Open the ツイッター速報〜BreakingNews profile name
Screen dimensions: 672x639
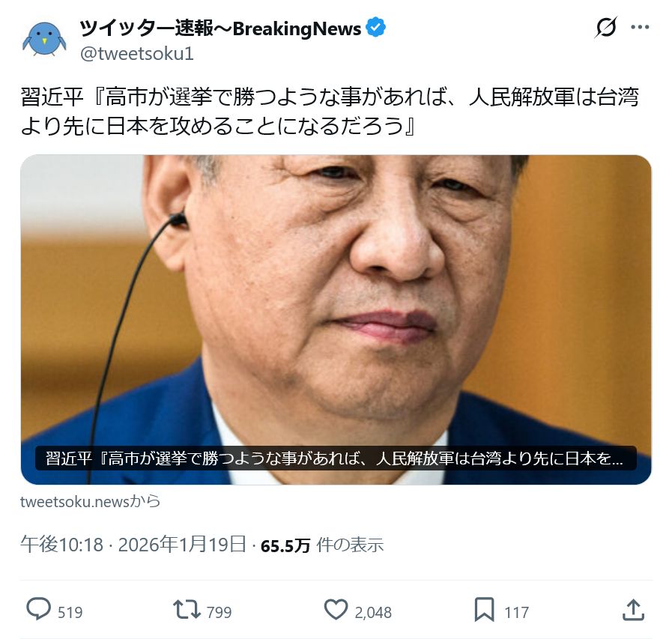click(221, 28)
